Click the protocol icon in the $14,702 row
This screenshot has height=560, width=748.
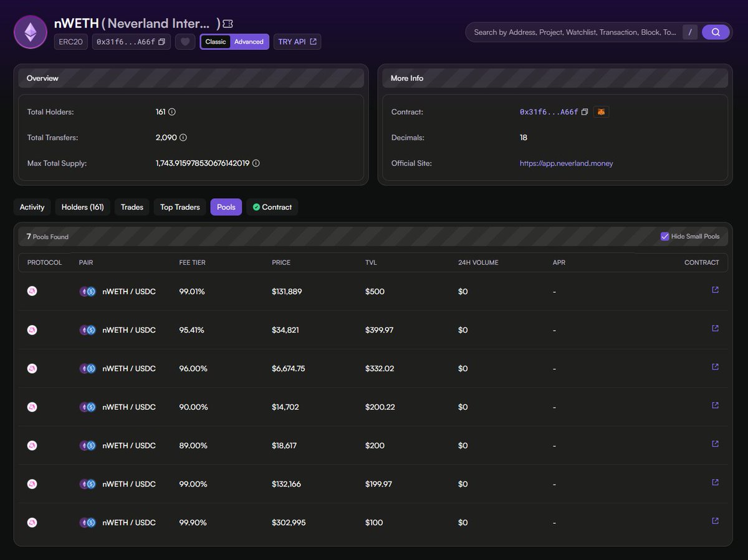point(32,407)
